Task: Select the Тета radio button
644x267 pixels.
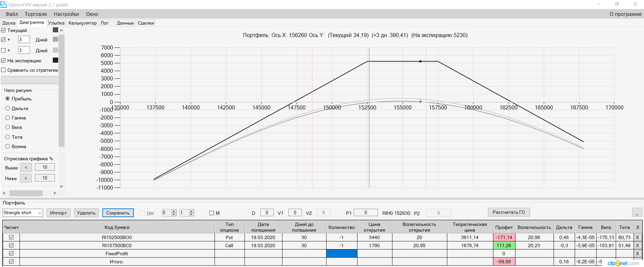Action: pos(7,137)
